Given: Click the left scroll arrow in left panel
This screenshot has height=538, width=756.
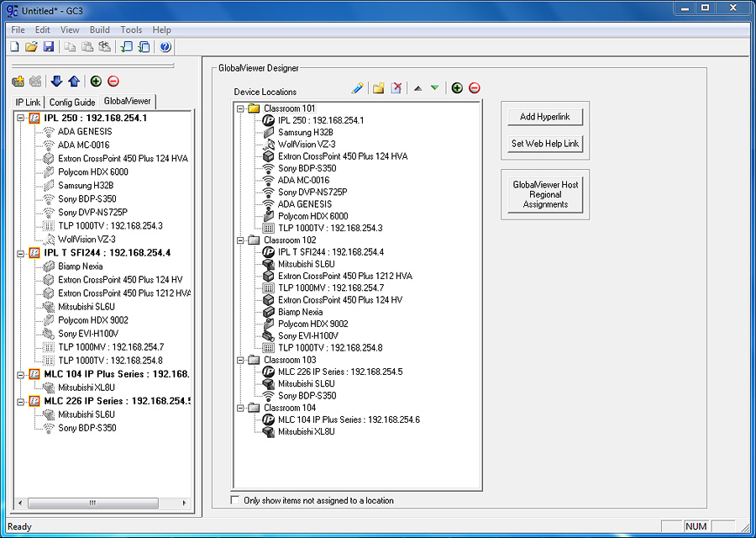Looking at the screenshot, I should [x=20, y=504].
